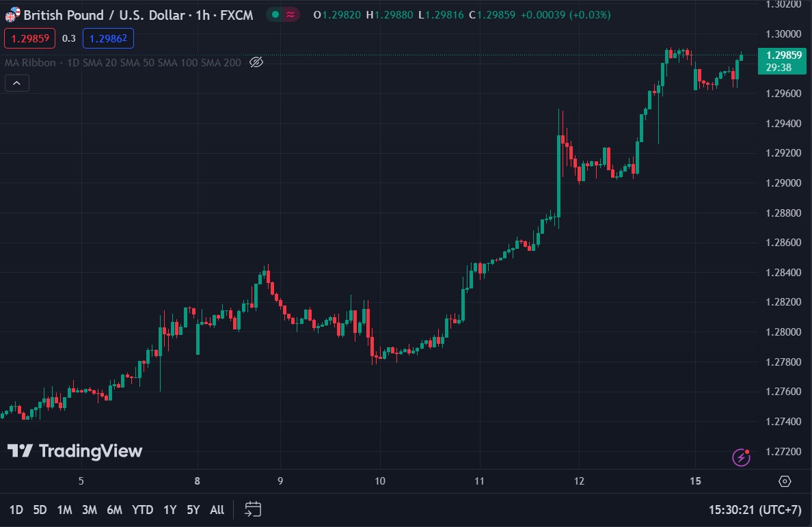Select the YTD time range
Image resolution: width=812 pixels, height=527 pixels.
pyautogui.click(x=142, y=510)
